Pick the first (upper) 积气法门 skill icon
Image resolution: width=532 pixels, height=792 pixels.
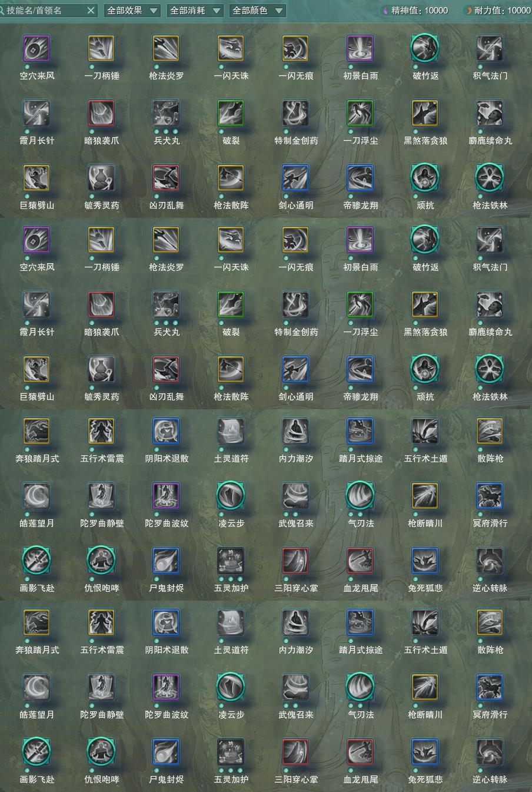pyautogui.click(x=490, y=48)
